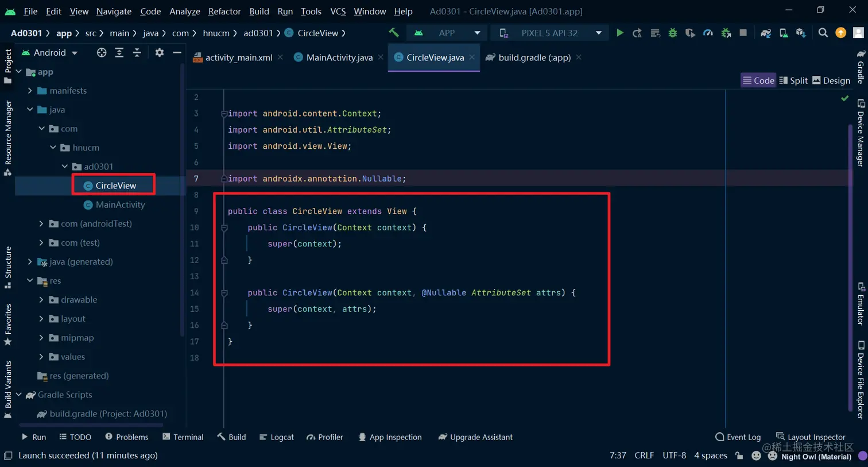The image size is (868, 467).
Task: Expand the manifests folder
Action: (30, 90)
